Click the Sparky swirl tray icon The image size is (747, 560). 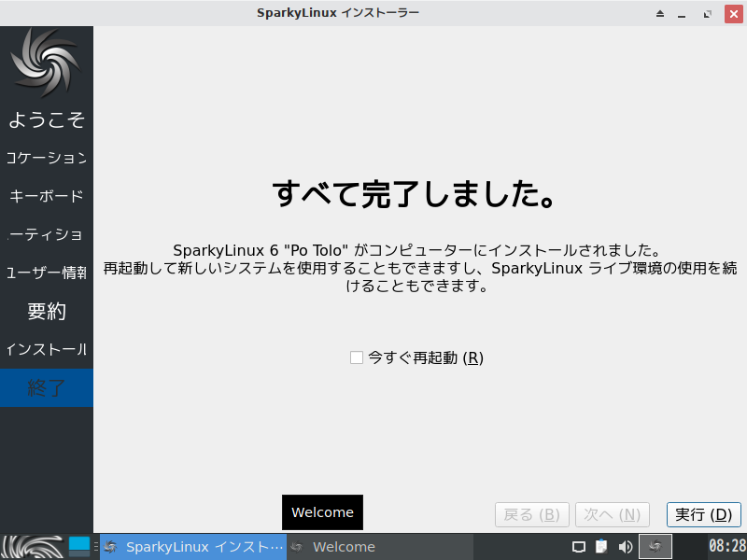[655, 547]
